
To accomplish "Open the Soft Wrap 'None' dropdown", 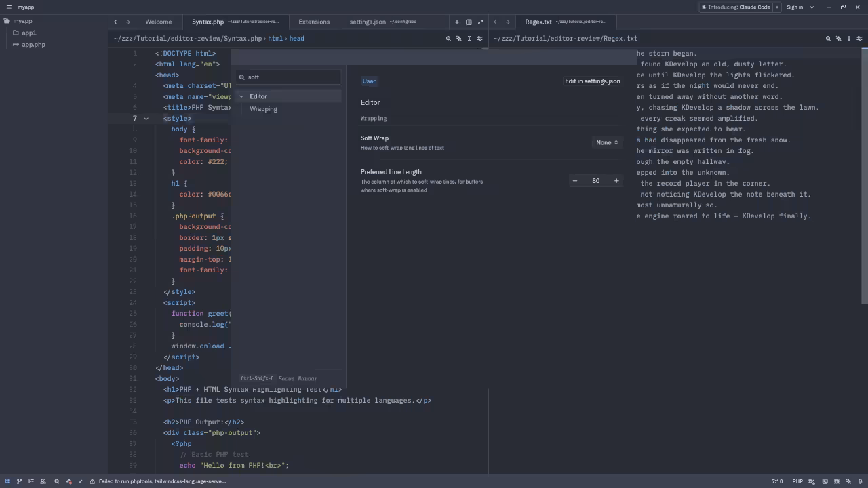I will pyautogui.click(x=606, y=142).
